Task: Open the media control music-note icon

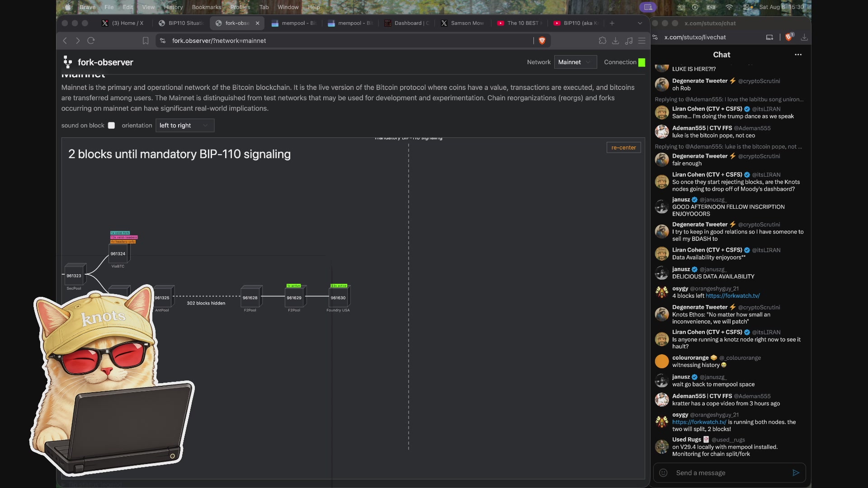Action: click(x=628, y=41)
